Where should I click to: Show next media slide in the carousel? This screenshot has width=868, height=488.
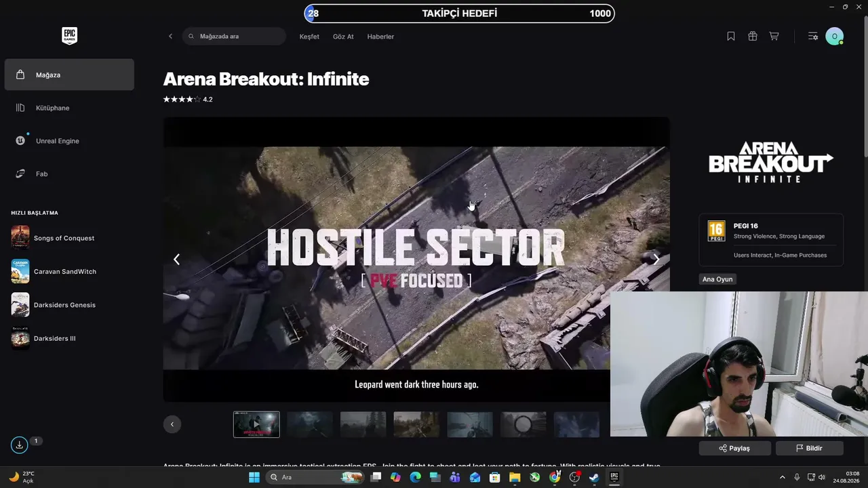(x=656, y=259)
